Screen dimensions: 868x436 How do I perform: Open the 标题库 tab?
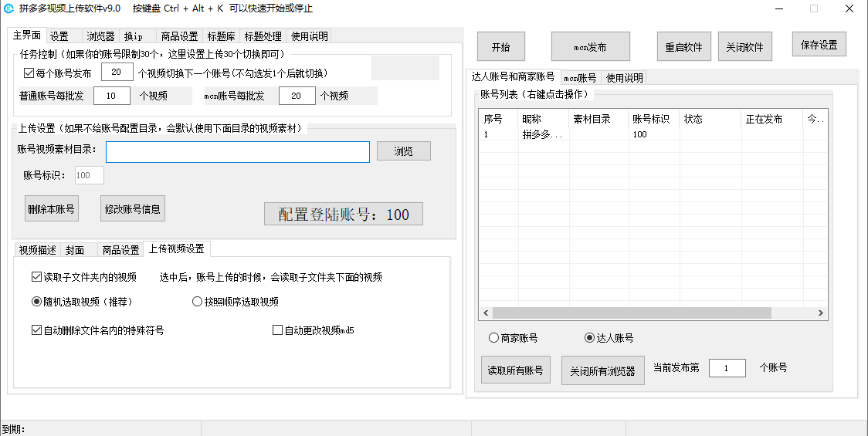[x=222, y=36]
